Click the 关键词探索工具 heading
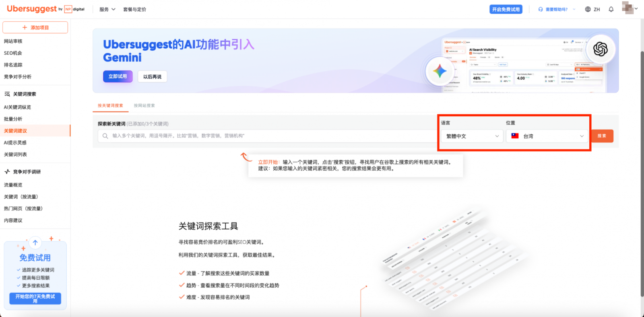Image resolution: width=644 pixels, height=317 pixels. 208,226
